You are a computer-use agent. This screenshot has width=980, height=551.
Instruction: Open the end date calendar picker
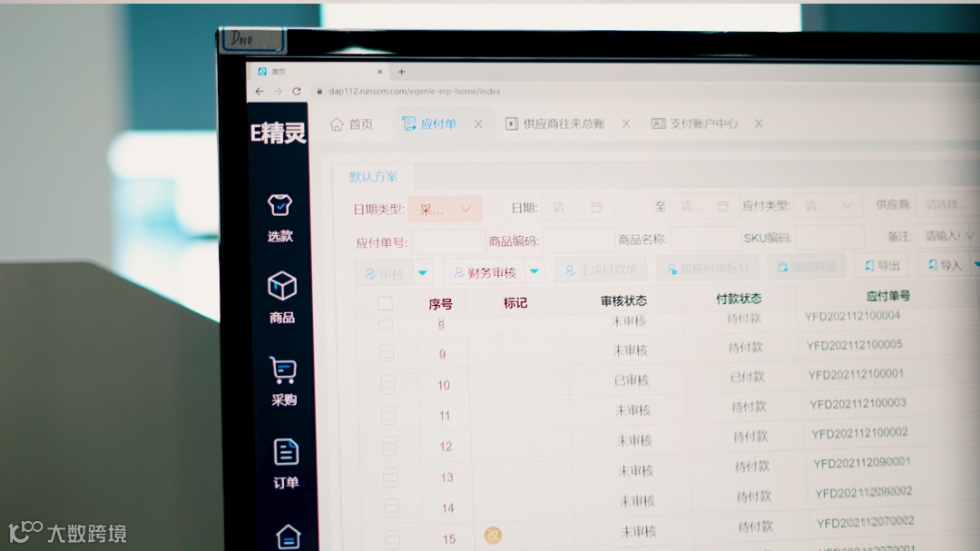(723, 206)
